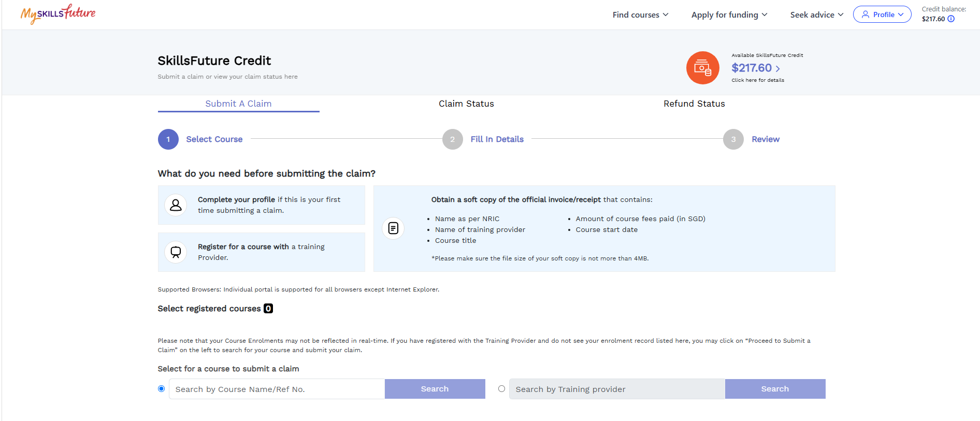Open the orange SkillsFuture Credit wallet icon
This screenshot has width=980, height=421.
[702, 68]
